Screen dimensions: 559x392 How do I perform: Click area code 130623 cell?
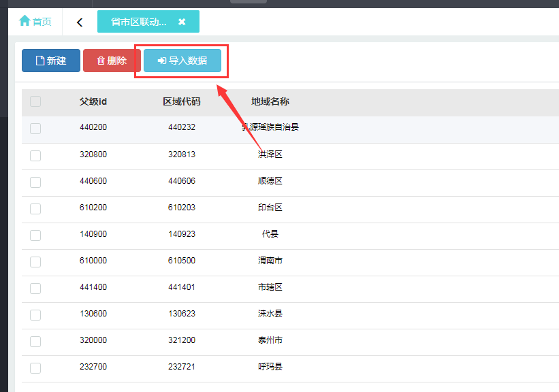(182, 314)
